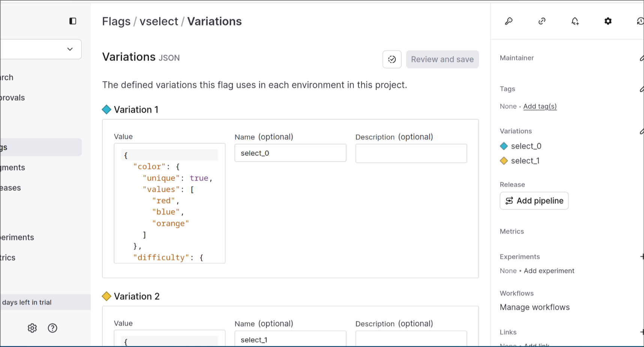Click the yellow diamond beside select_1
Image resolution: width=644 pixels, height=347 pixels.
504,161
